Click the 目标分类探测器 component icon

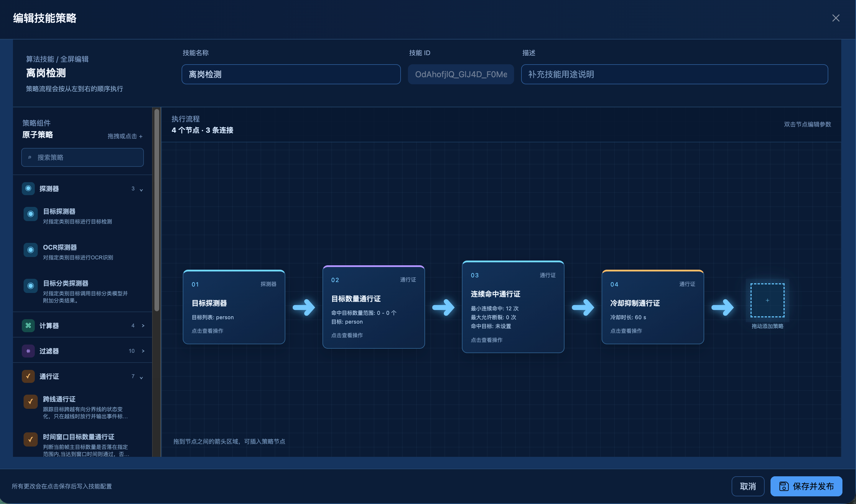pos(31,286)
